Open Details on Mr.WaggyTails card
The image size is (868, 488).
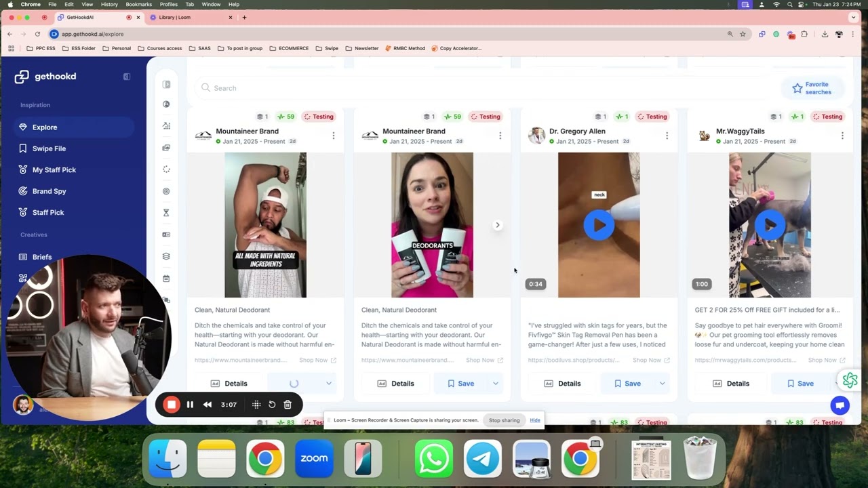[x=731, y=384]
